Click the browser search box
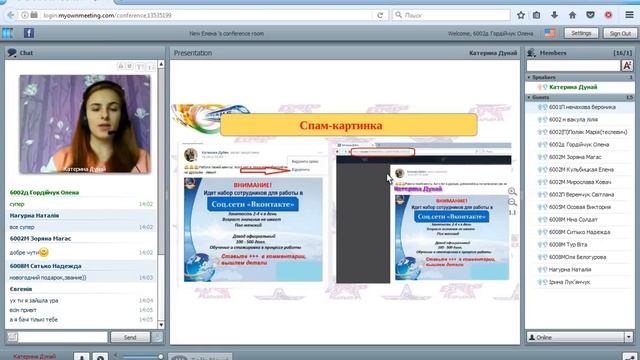The height and width of the screenshot is (360, 640). [451, 15]
